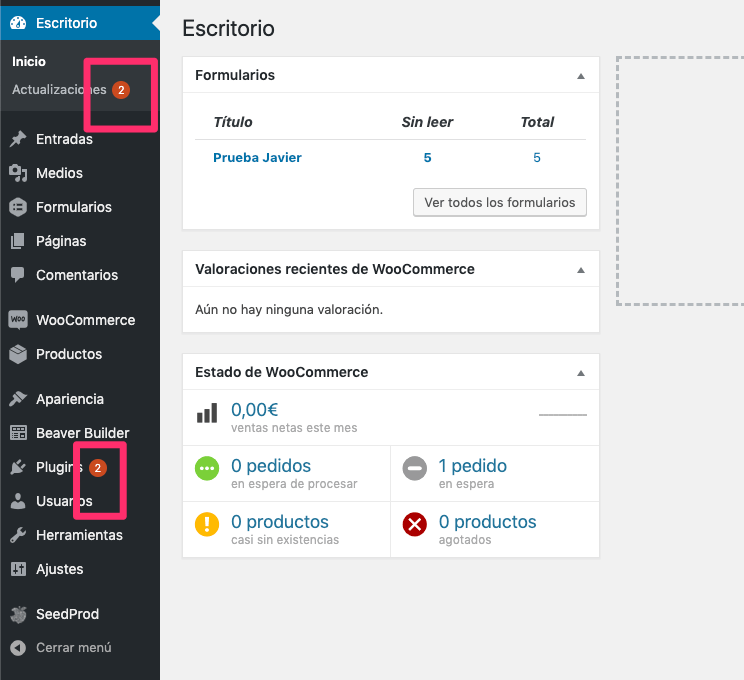744x680 pixels.
Task: Click the Sin leer column header
Action: (428, 122)
